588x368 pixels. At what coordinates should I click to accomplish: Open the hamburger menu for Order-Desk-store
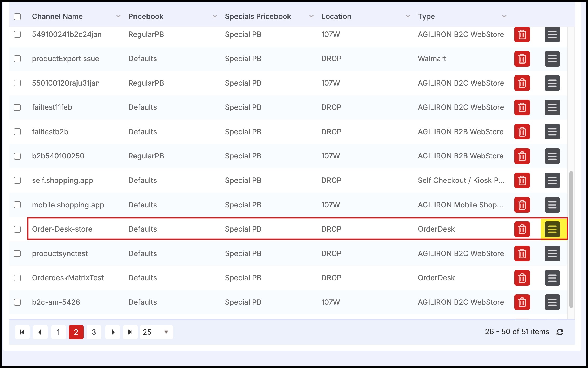coord(552,229)
